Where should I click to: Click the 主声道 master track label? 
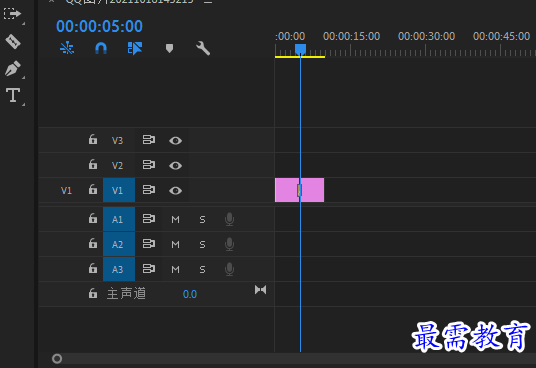tap(126, 294)
